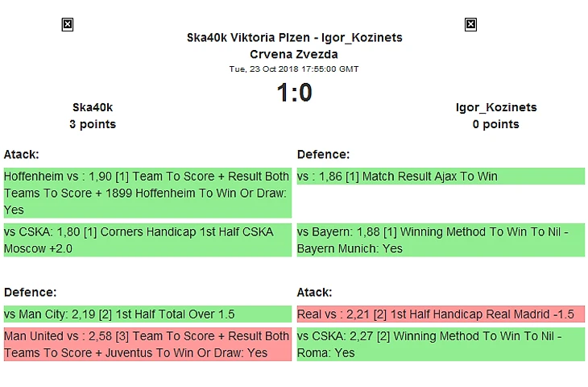Click the upper-left Atack heading

pyautogui.click(x=22, y=155)
